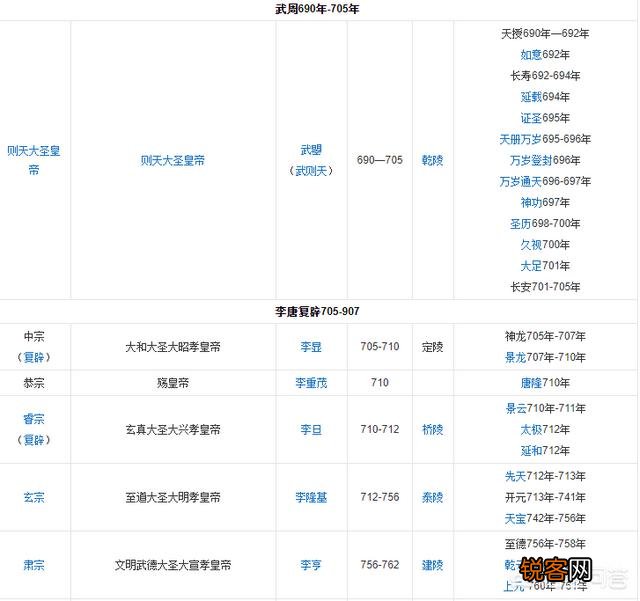Select the 至道大圣大明孝皇帝 title cell
Image resolution: width=640 pixels, height=601 pixels.
(173, 497)
